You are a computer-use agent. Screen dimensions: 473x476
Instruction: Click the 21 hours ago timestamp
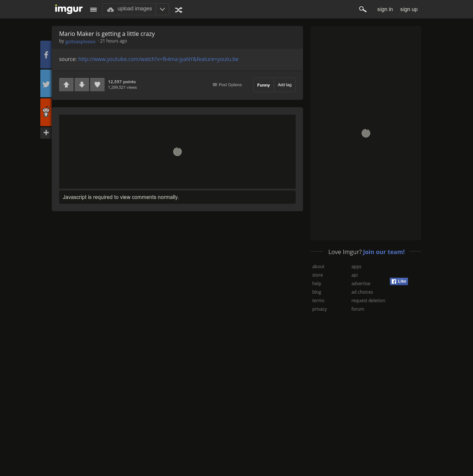[113, 41]
